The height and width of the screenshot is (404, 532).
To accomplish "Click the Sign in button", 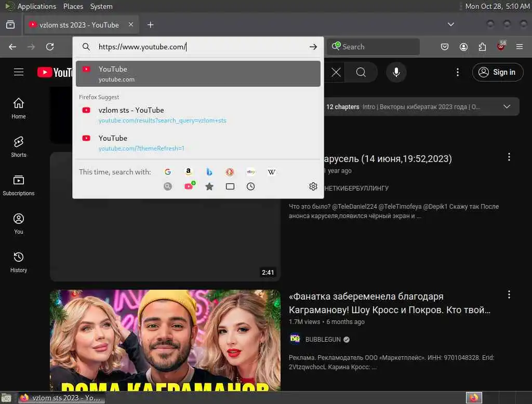I will click(x=497, y=72).
